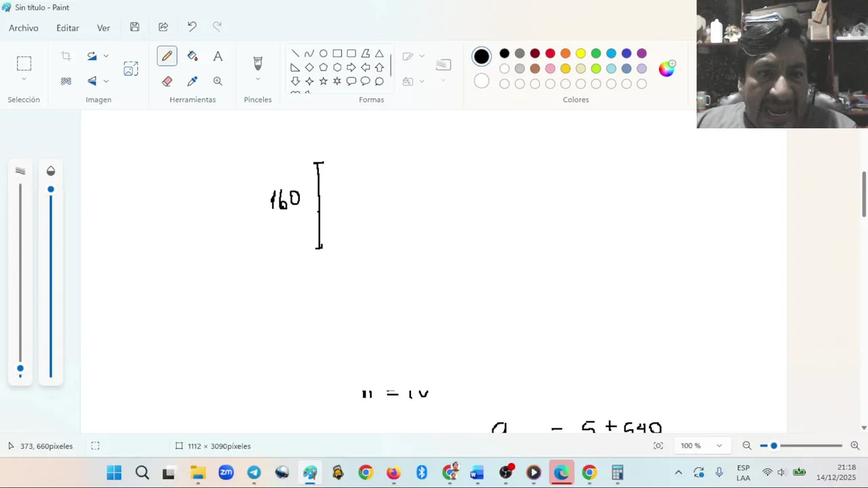Choose the Rectangle shape

[337, 54]
